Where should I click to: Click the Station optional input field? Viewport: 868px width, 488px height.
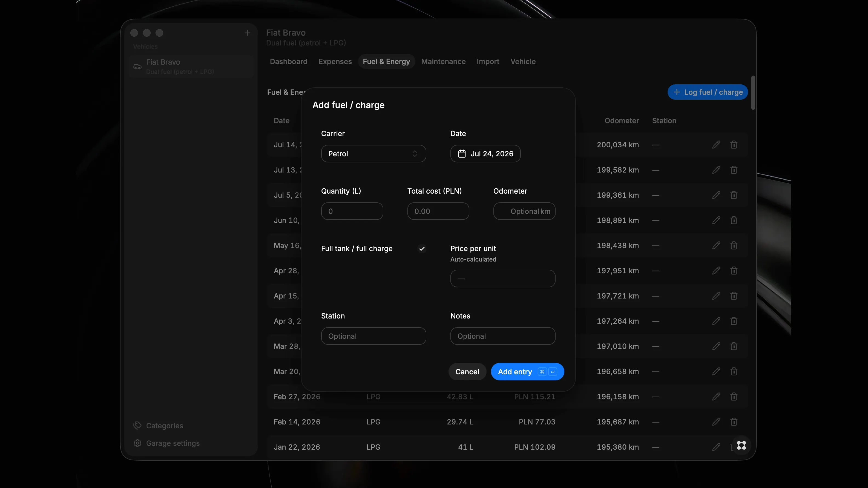point(373,336)
